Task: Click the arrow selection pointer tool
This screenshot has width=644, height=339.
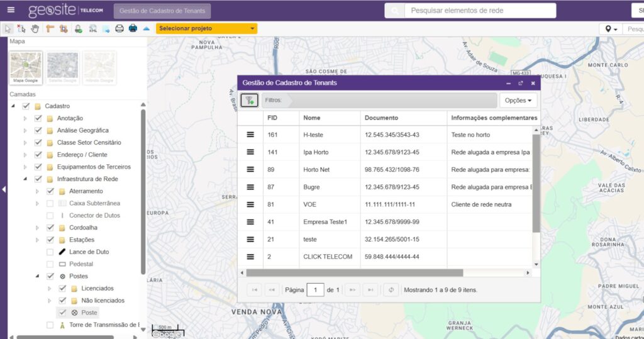Action: point(8,29)
